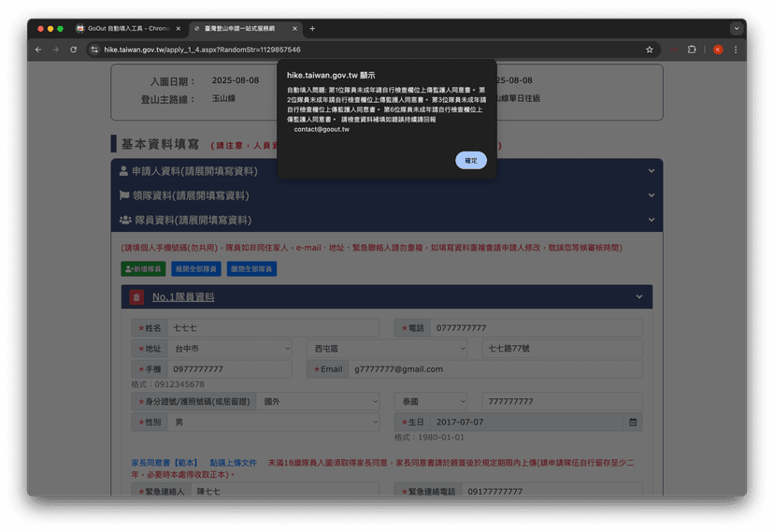Expand 隊員資料 section
The width and height of the screenshot is (774, 532).
[x=386, y=220]
